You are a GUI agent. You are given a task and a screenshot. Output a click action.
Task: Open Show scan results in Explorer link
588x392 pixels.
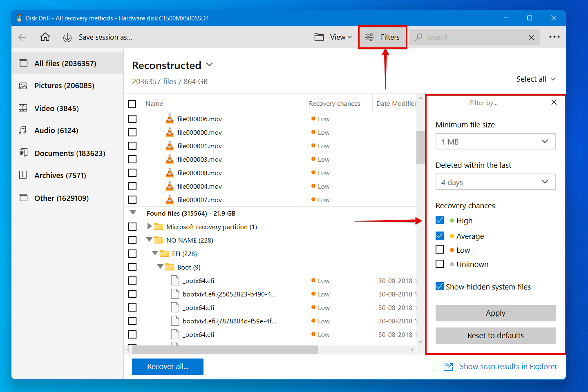(508, 367)
